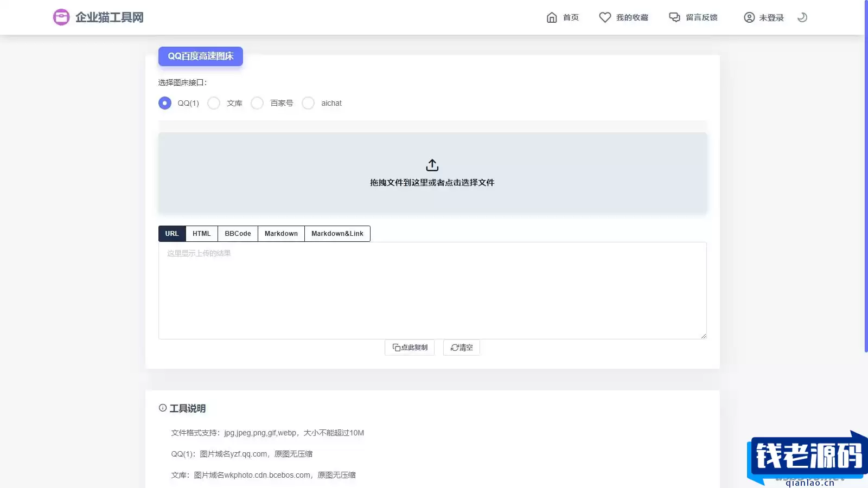Screen dimensions: 868x488
Task: Click the yzf.qq.com description line
Action: (x=242, y=454)
